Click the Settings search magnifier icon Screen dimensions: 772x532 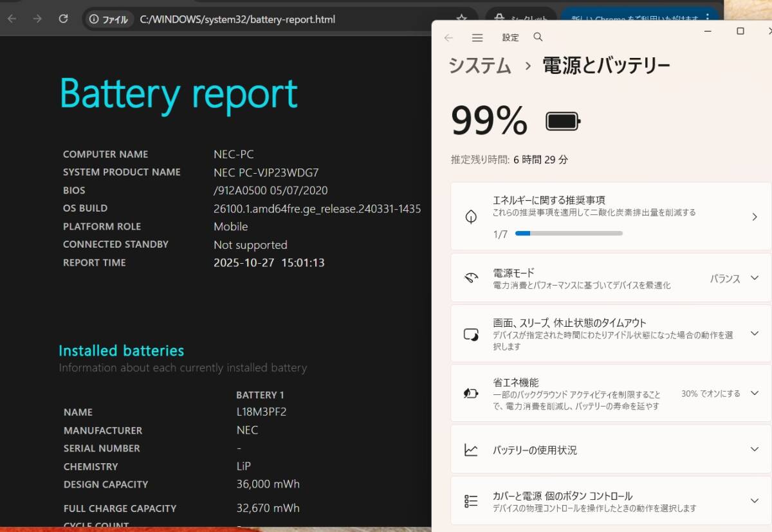538,37
